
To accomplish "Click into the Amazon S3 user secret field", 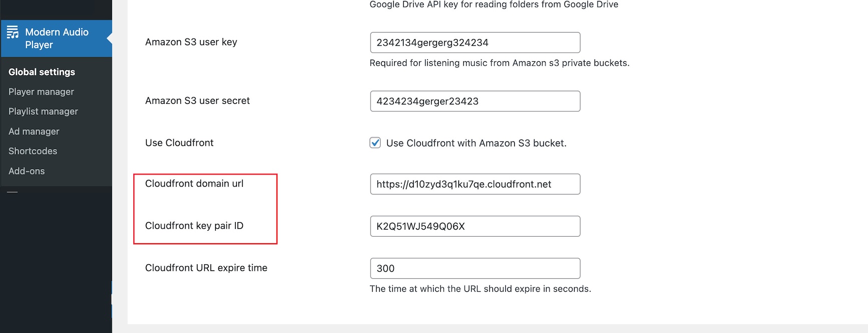I will [x=475, y=101].
